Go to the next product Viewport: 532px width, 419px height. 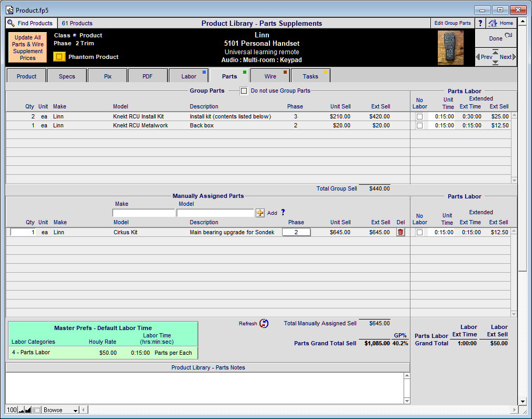point(508,57)
